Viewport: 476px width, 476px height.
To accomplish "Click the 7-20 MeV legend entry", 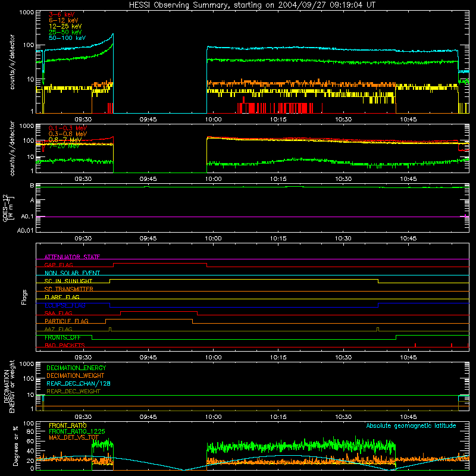I will point(64,146).
